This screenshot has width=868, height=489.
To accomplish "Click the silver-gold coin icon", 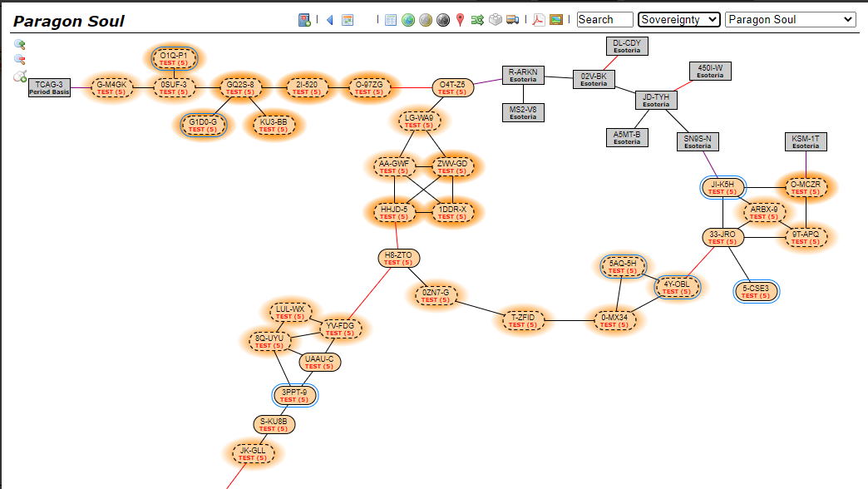I will [425, 20].
